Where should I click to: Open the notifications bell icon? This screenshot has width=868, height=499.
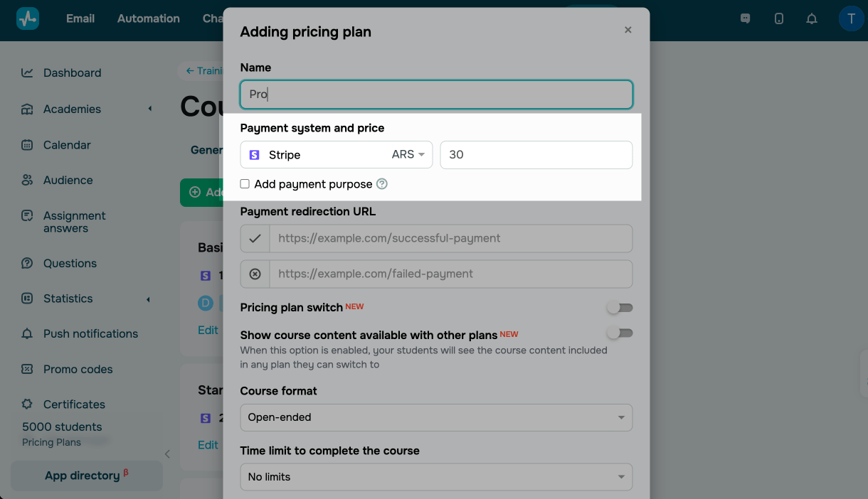[812, 19]
